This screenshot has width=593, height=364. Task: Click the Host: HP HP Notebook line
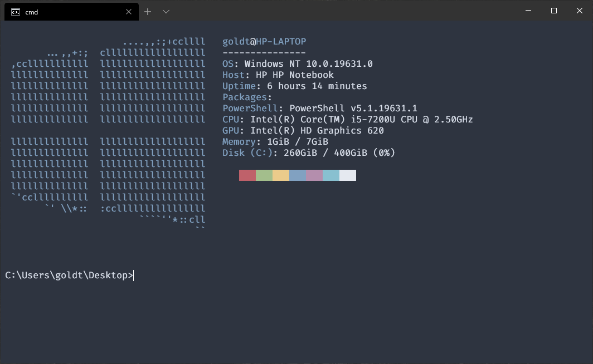278,75
